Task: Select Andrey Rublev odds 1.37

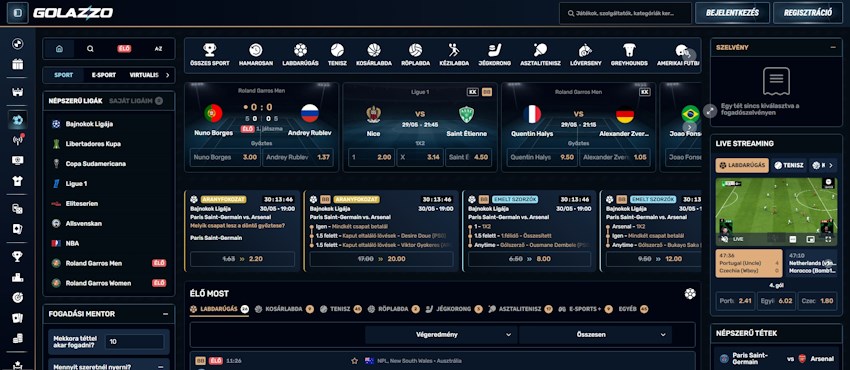Action: 298,158
